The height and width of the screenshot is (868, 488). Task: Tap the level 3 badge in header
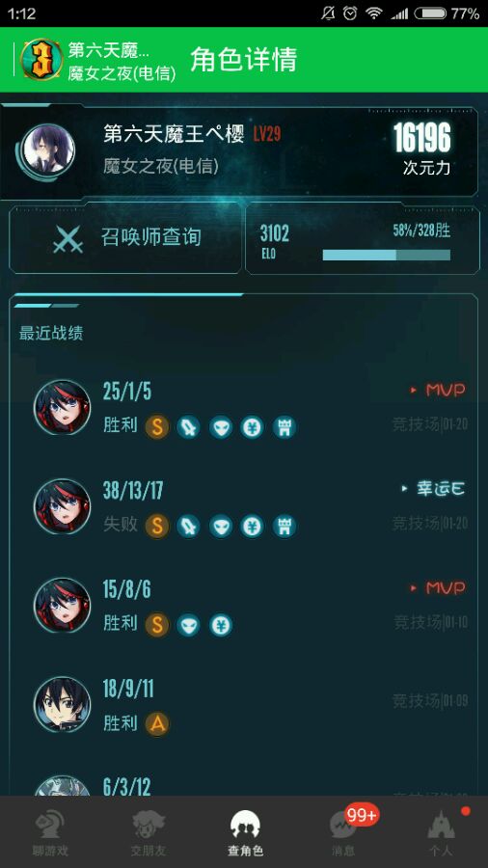click(x=41, y=60)
